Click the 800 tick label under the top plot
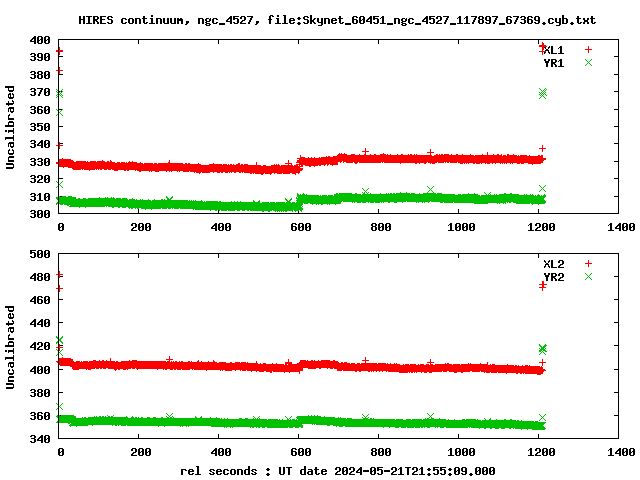 (381, 227)
